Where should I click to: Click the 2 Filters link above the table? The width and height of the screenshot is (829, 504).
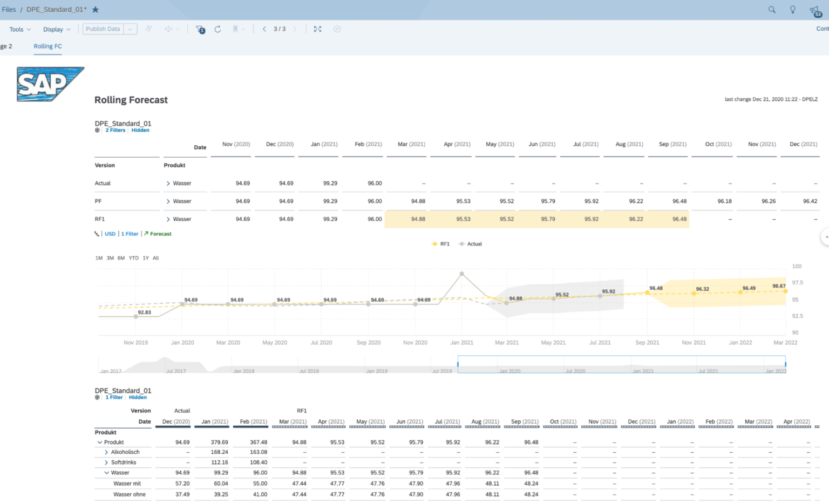(x=115, y=130)
